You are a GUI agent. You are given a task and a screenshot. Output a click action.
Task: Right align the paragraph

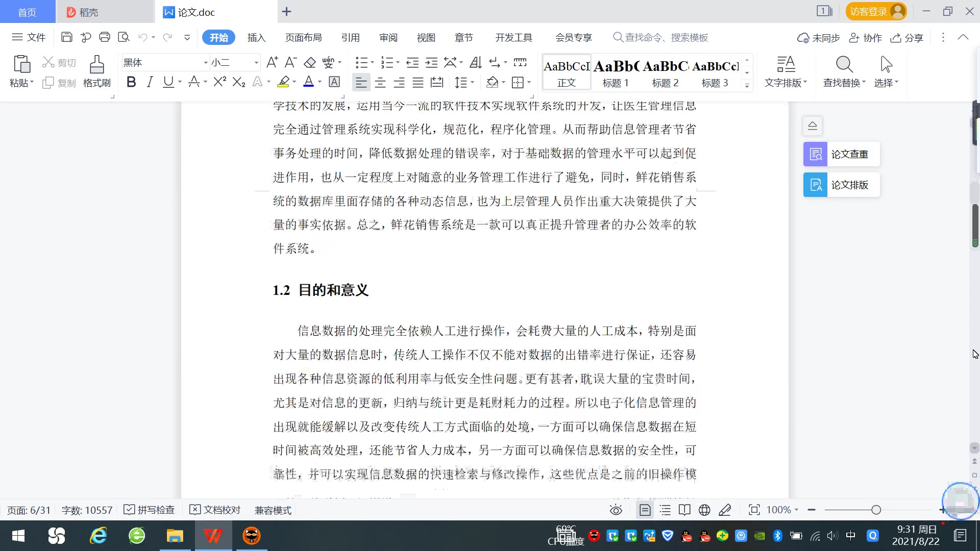click(x=399, y=82)
